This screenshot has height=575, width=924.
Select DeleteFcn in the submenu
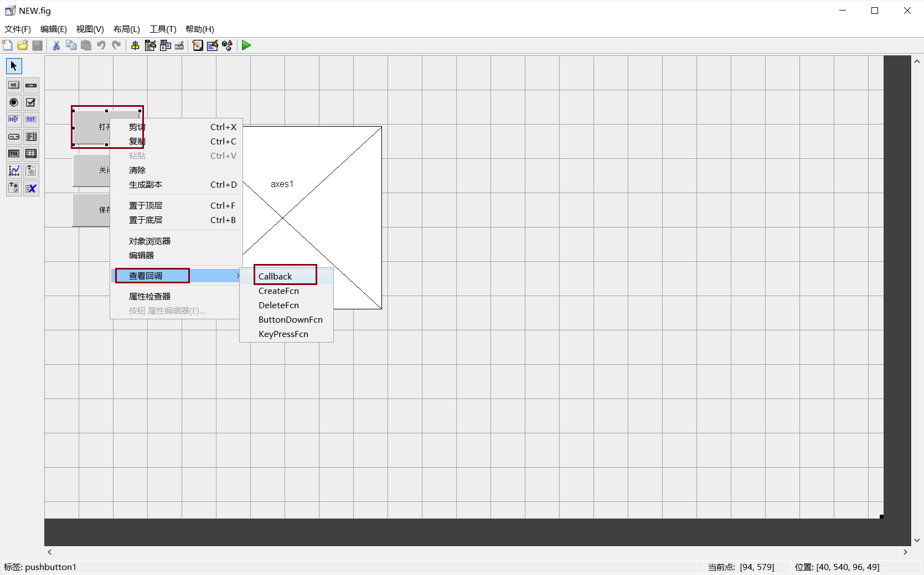[286, 305]
